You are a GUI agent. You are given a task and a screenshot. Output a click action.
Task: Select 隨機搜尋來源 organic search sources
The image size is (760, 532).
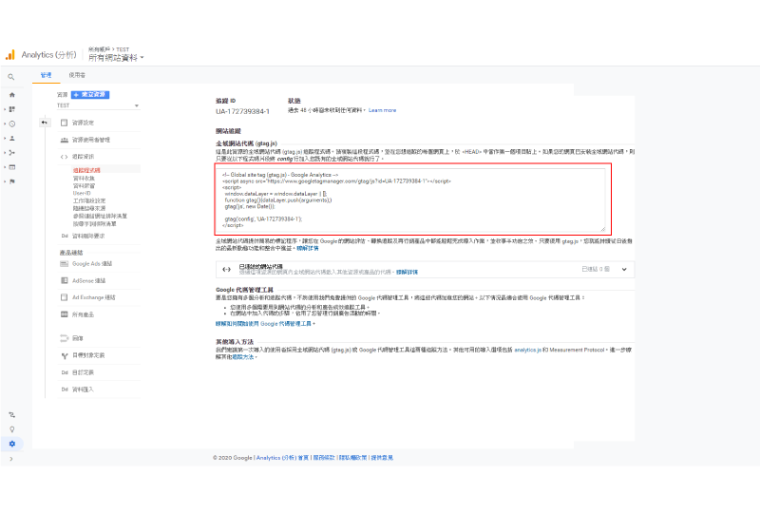point(89,208)
